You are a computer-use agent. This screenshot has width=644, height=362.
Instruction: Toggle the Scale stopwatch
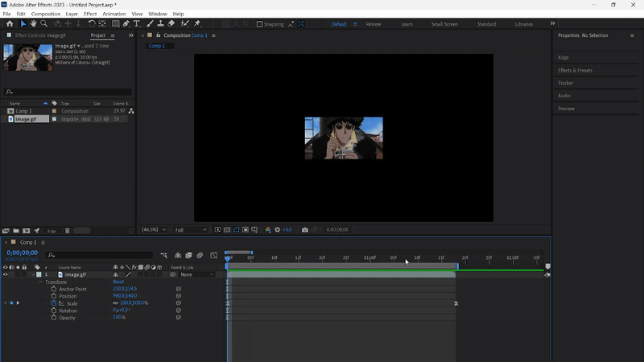coord(54,303)
